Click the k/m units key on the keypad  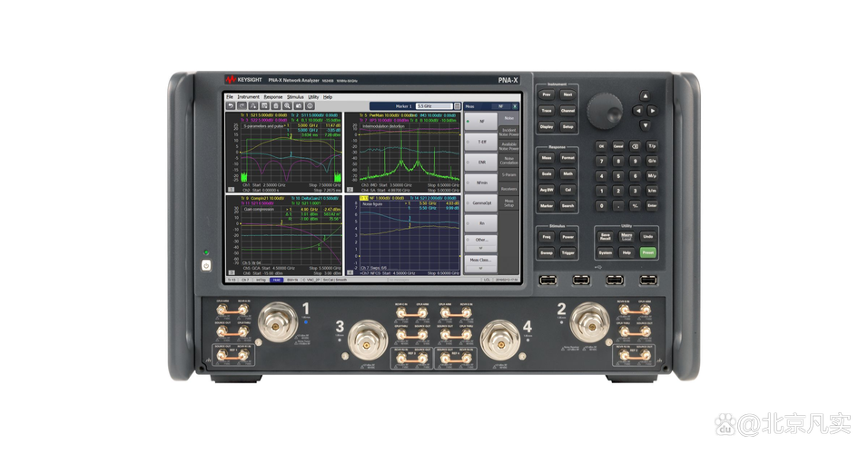click(x=652, y=191)
